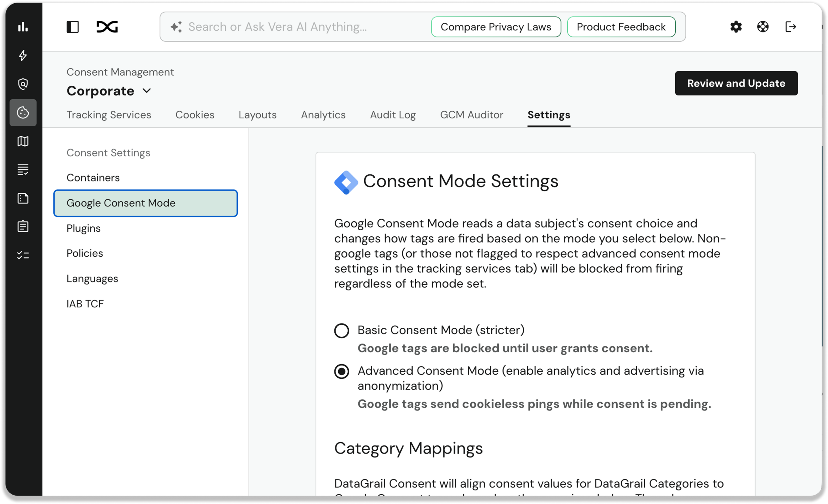The width and height of the screenshot is (828, 504).
Task: Switch to Layouts tab
Action: coord(257,115)
